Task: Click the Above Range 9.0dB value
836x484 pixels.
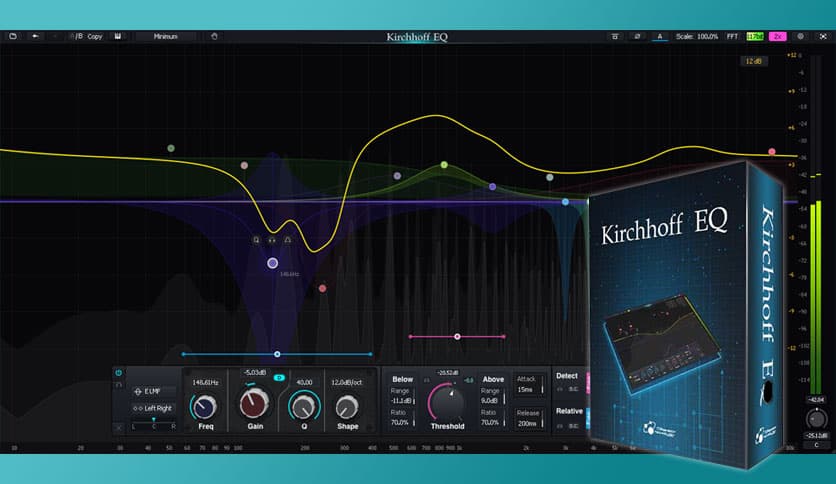Action: (x=489, y=401)
